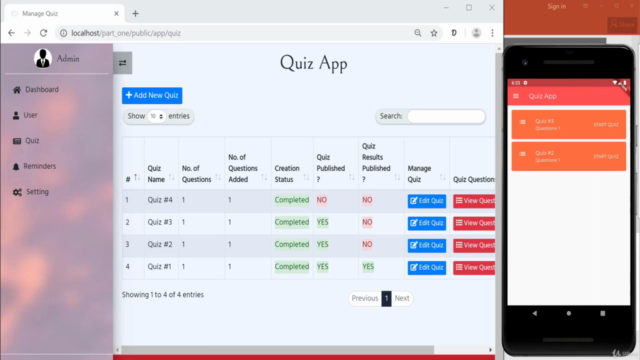Click the Next pagination button
The height and width of the screenshot is (360, 640).
point(402,298)
